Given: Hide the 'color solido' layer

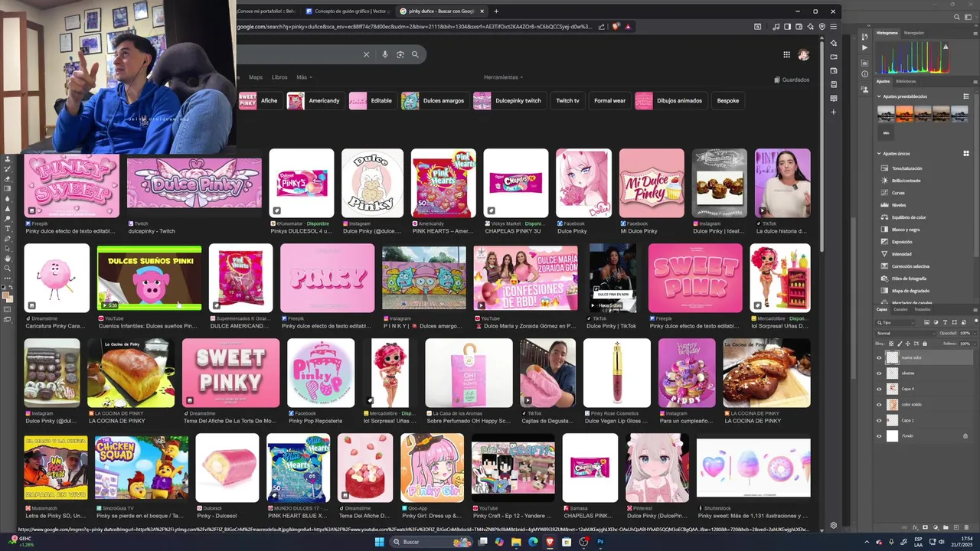Looking at the screenshot, I should [879, 404].
